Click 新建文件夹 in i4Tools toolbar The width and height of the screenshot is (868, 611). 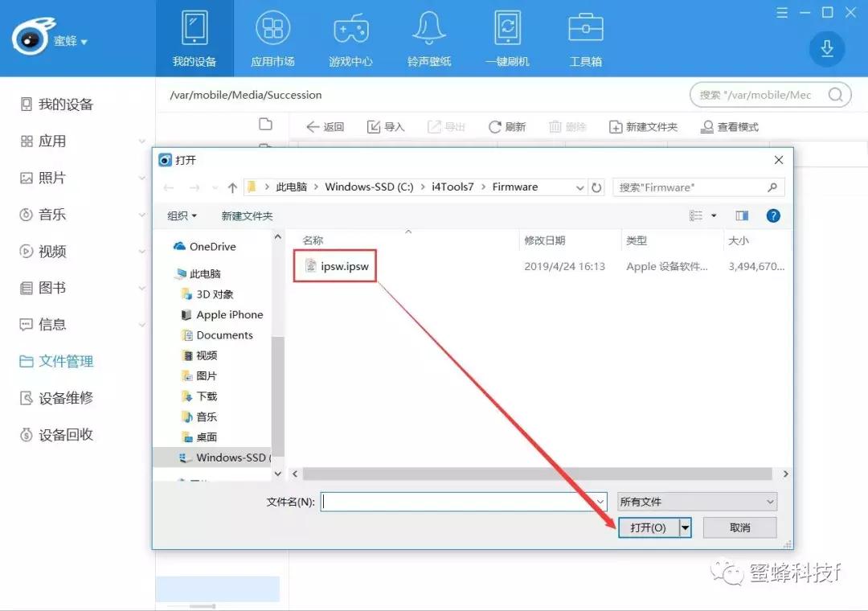(x=643, y=127)
